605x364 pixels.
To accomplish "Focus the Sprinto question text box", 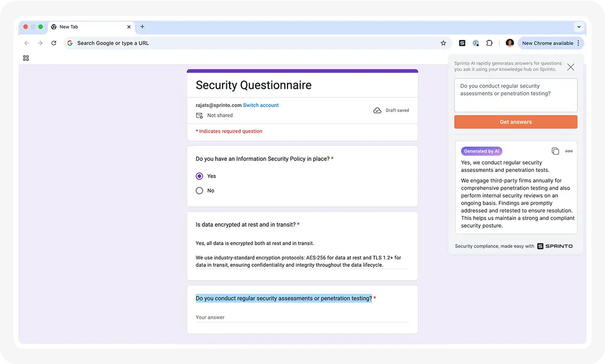I will (515, 95).
